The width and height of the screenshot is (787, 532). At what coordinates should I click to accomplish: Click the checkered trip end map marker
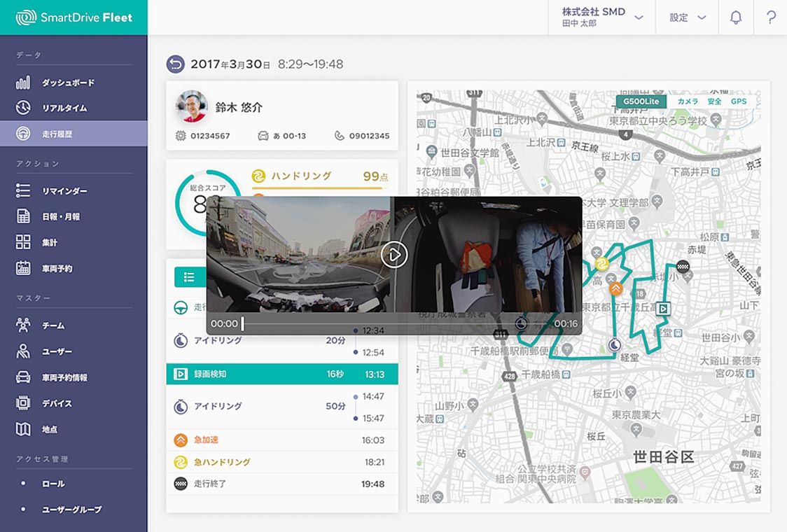point(683,266)
